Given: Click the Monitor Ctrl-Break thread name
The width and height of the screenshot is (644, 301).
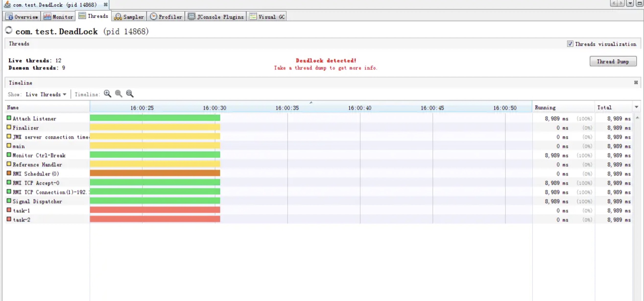Looking at the screenshot, I should (39, 155).
